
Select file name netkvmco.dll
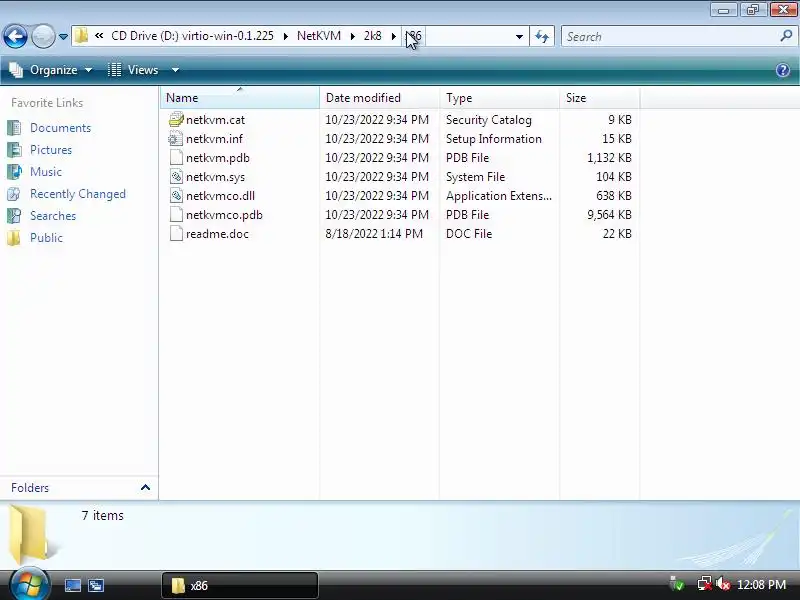click(x=220, y=196)
